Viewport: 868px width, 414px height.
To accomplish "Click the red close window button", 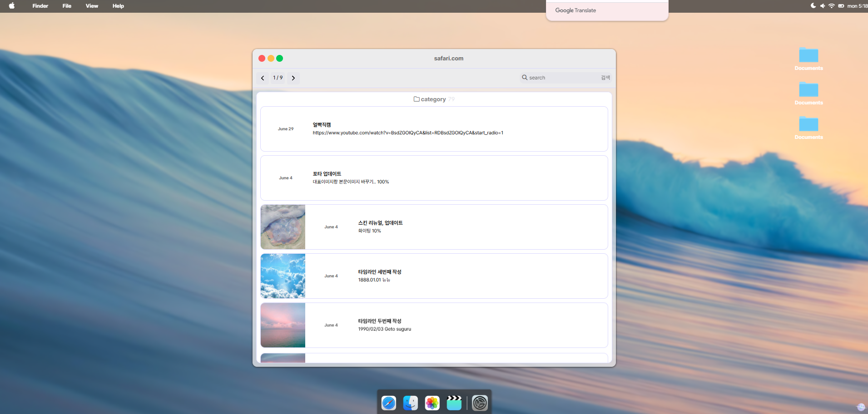I will 262,58.
